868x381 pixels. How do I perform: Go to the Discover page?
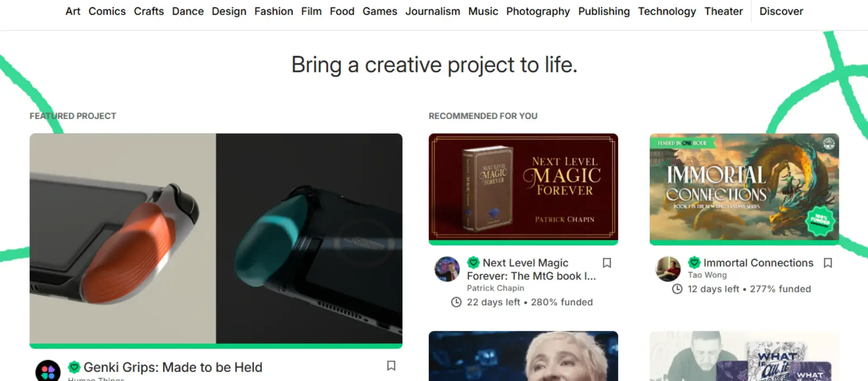coord(781,11)
